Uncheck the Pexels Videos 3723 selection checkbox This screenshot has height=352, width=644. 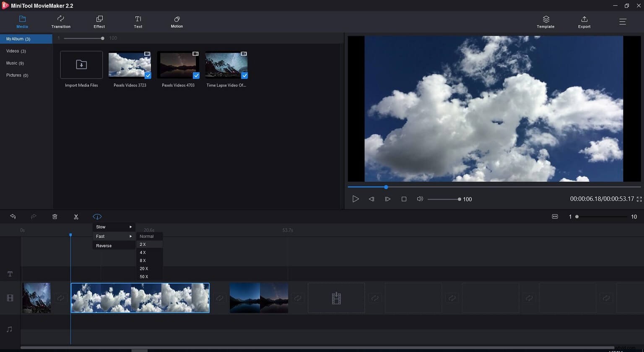point(148,76)
